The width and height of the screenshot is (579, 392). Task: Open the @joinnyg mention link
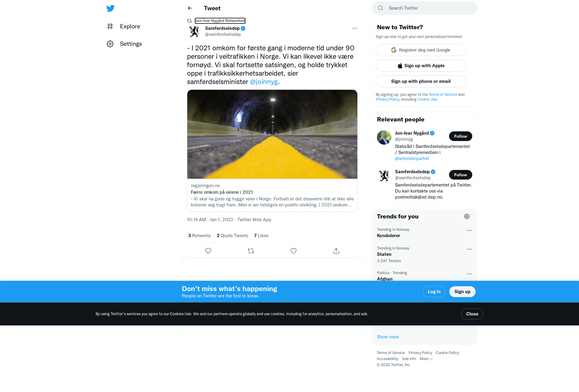(x=264, y=82)
